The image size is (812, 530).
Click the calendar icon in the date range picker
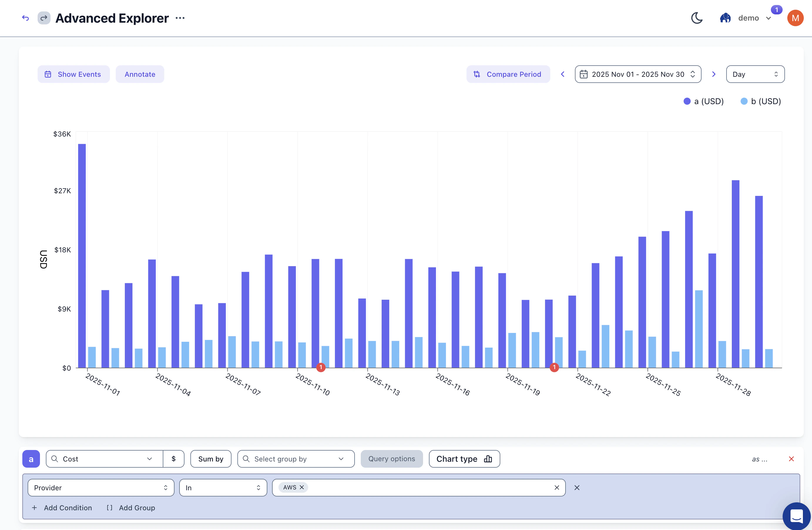click(584, 74)
